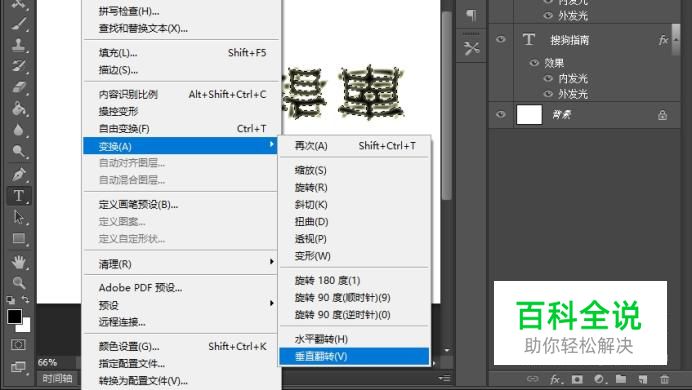The width and height of the screenshot is (692, 390).
Task: Expand the 变换(A) submenu arrow
Action: 271,144
